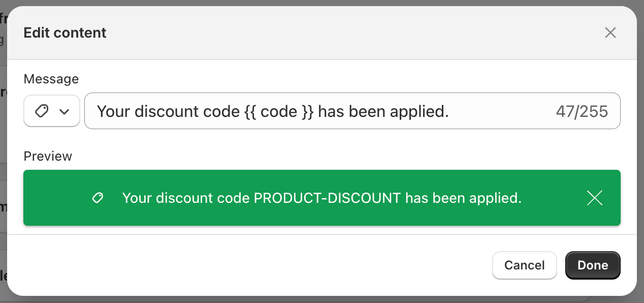This screenshot has height=303, width=644.
Task: Close the Edit content dialog
Action: click(x=610, y=33)
